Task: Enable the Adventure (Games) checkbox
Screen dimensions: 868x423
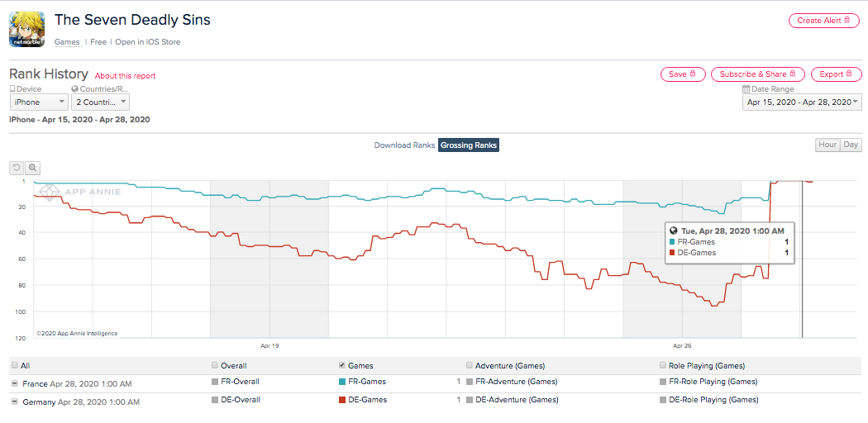Action: [x=470, y=365]
